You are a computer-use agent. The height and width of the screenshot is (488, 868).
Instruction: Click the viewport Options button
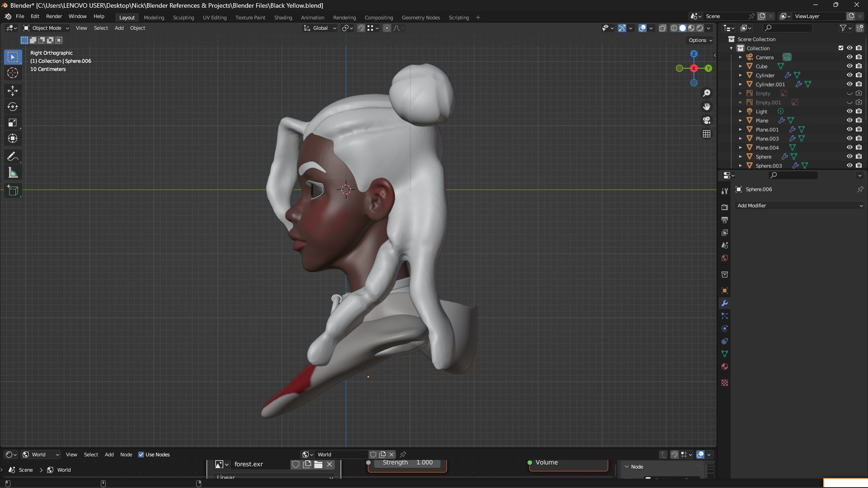(x=700, y=40)
